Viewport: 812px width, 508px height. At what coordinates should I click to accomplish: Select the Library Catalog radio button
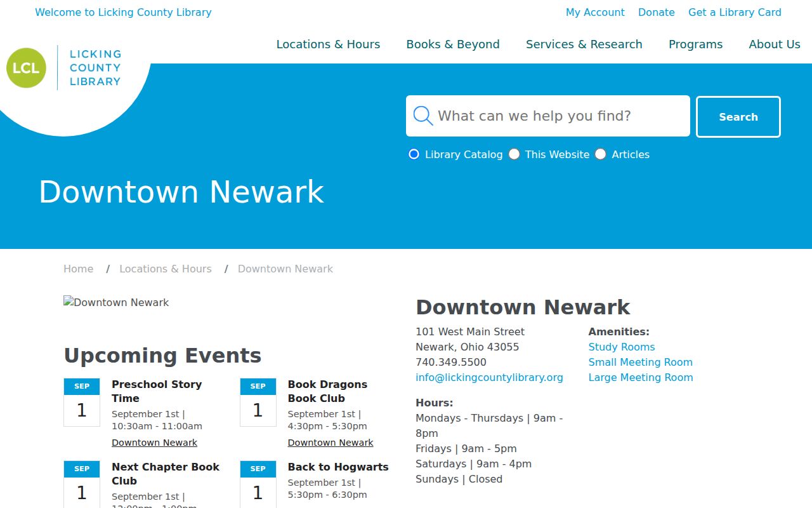[414, 154]
